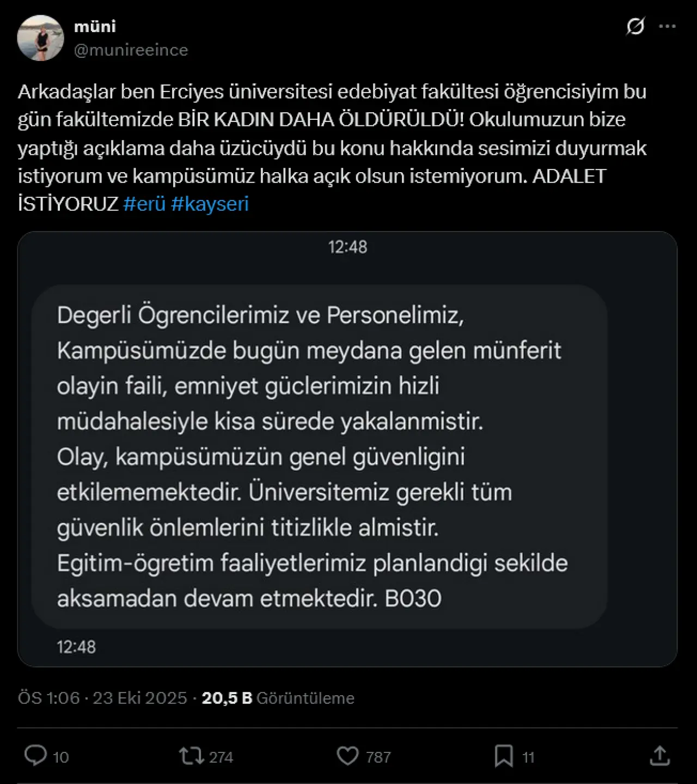The image size is (697, 784).
Task: Click the reply count 10
Action: coord(61,757)
